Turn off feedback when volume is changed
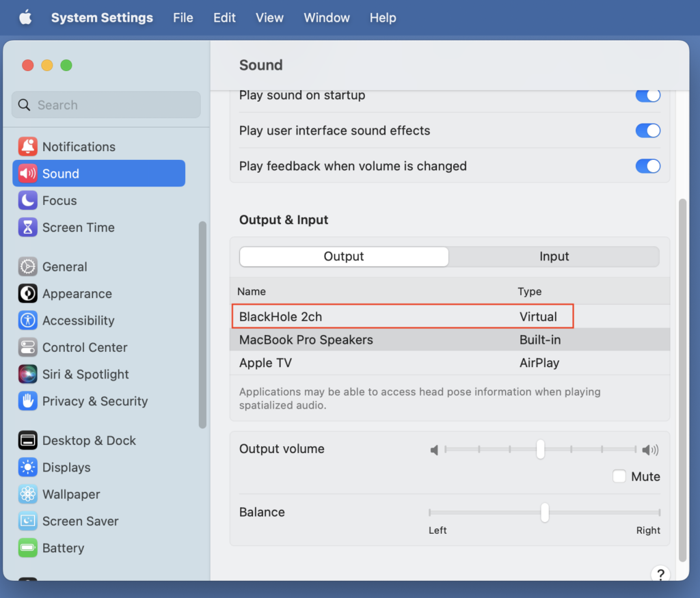The image size is (700, 598). tap(648, 166)
